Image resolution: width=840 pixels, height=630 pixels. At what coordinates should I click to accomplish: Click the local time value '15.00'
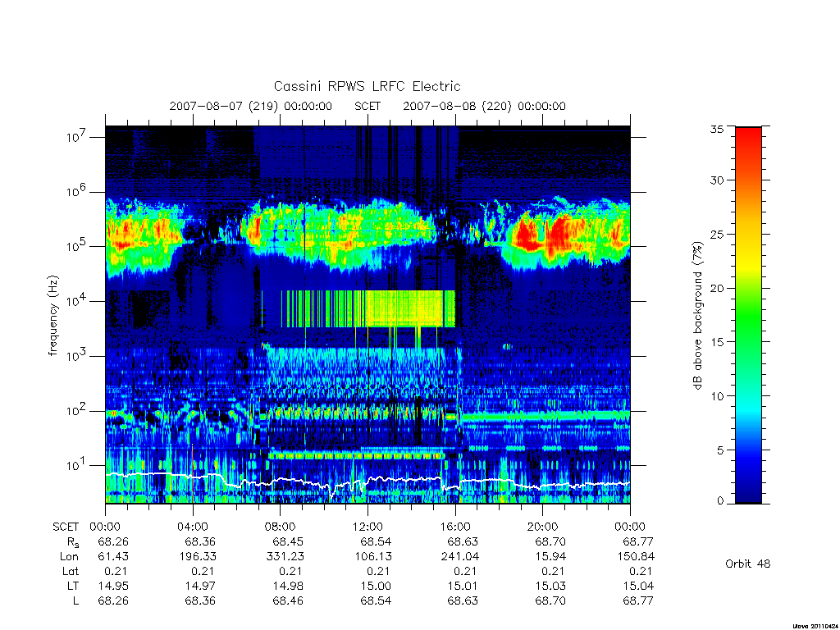(x=376, y=586)
